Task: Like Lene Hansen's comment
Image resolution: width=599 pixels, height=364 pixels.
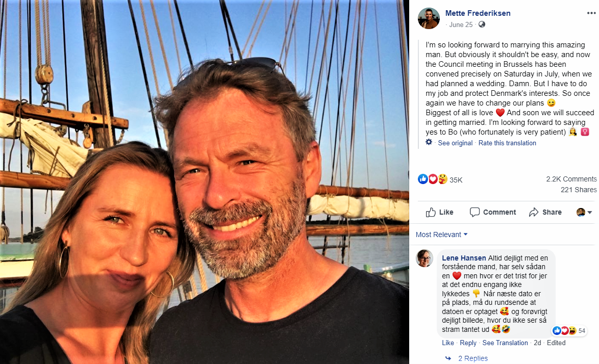Action: [x=447, y=343]
